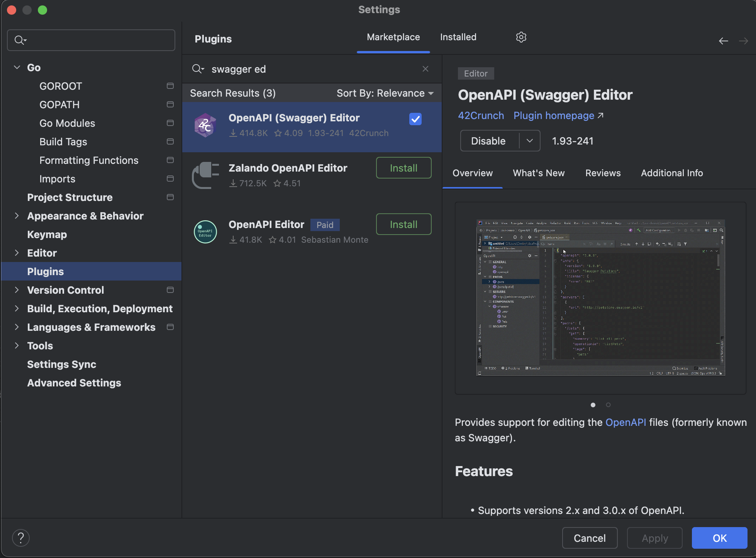Click the OpenAPI Editor teal round icon
This screenshot has height=558, width=756.
[205, 231]
